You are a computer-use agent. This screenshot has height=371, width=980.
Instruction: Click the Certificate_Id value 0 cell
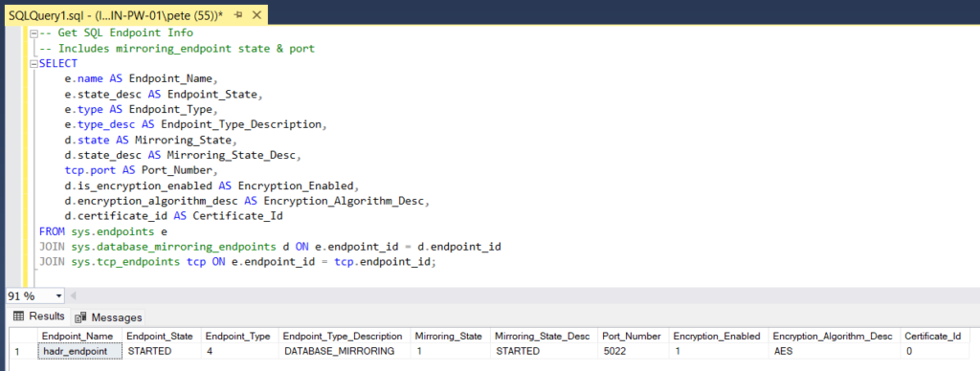(934, 351)
